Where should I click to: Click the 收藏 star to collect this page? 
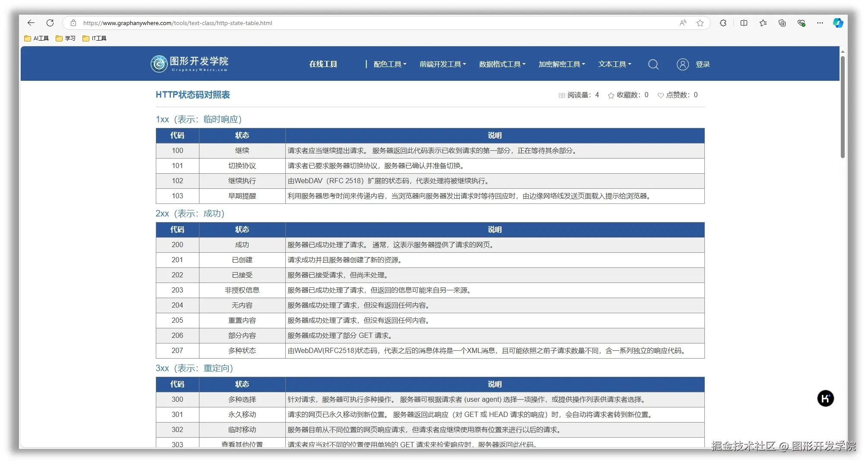tap(611, 95)
